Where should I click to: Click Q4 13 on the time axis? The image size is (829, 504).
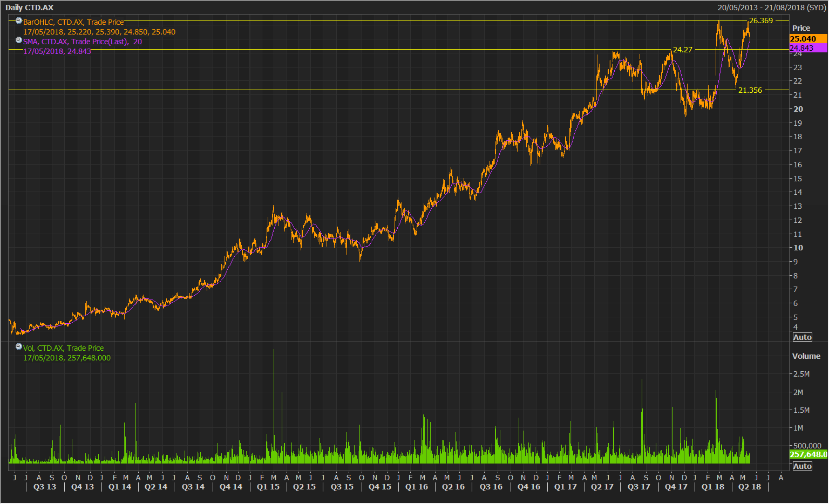(83, 487)
